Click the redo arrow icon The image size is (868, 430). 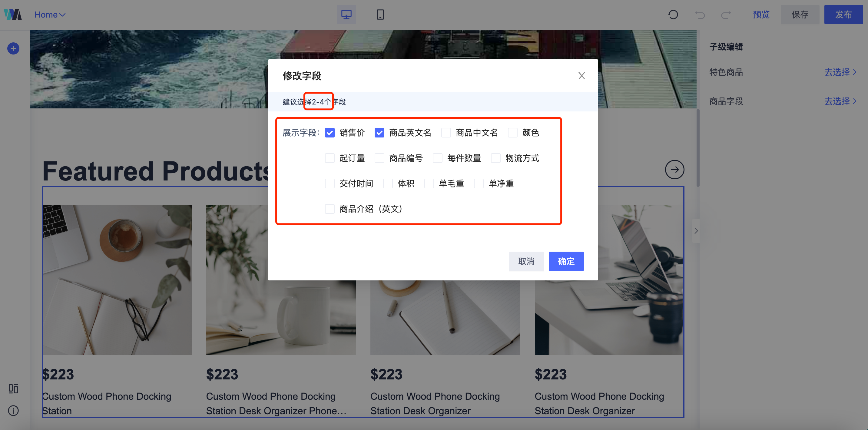(x=726, y=15)
